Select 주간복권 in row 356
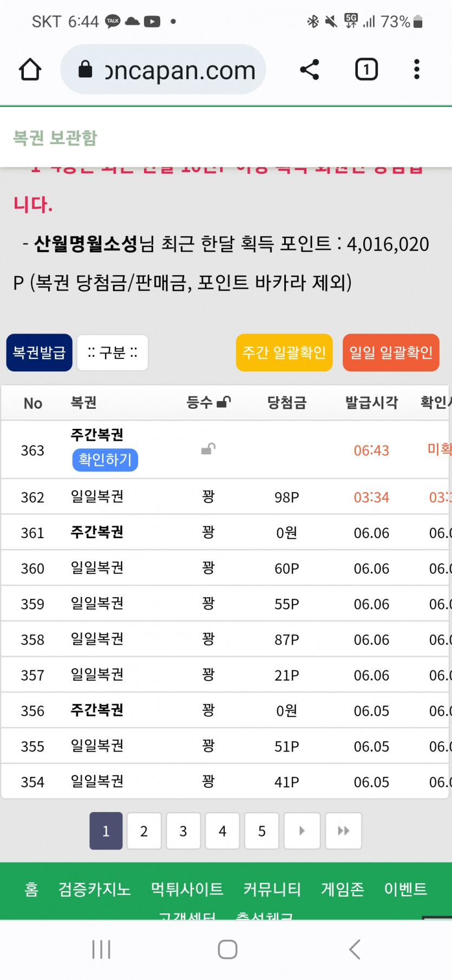 pyautogui.click(x=97, y=710)
